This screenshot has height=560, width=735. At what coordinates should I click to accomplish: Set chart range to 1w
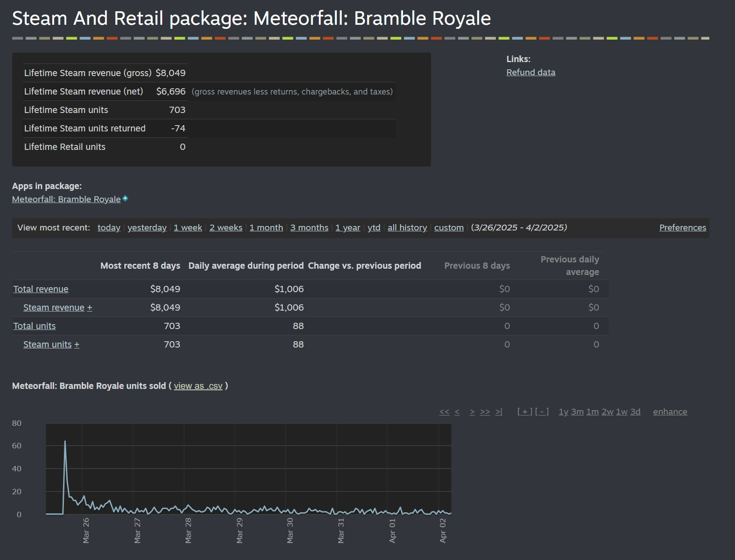point(622,411)
